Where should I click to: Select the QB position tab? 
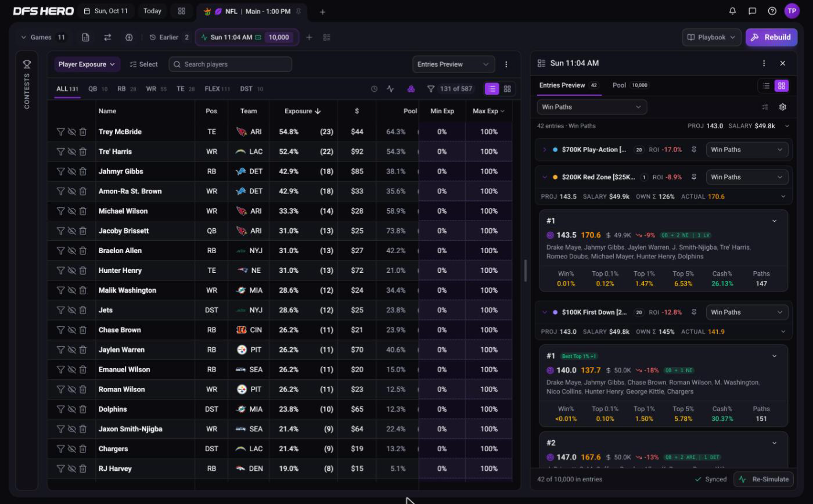click(x=98, y=89)
